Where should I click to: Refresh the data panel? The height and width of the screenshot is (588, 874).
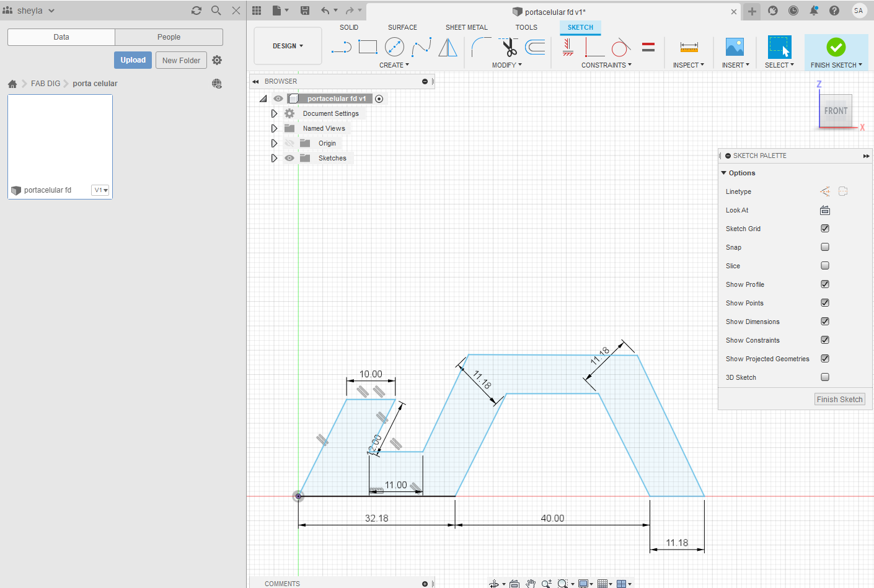196,11
